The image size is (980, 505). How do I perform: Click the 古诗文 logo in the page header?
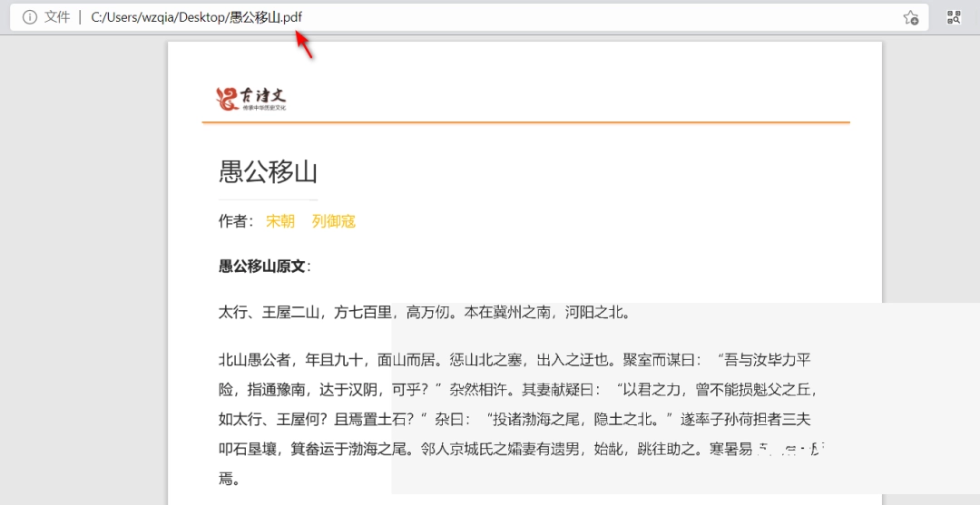pyautogui.click(x=251, y=99)
